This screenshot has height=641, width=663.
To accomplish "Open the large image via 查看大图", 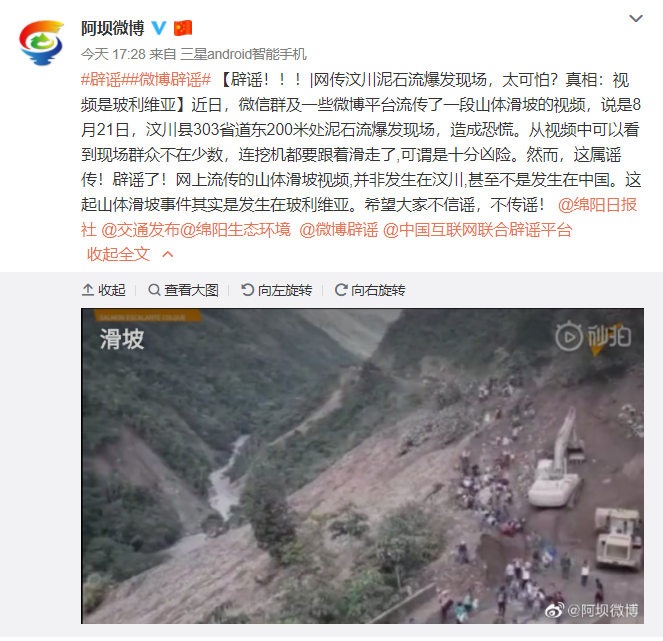I will coord(184,290).
